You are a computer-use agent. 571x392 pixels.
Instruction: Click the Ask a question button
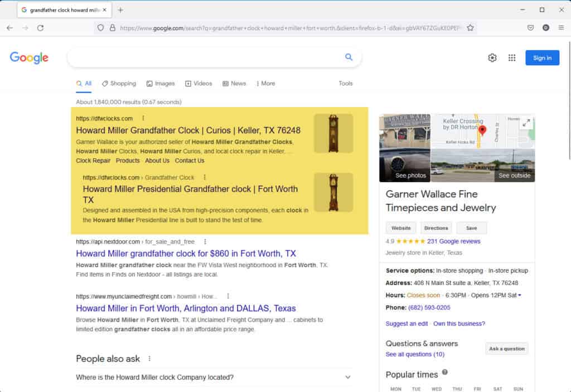coord(507,349)
